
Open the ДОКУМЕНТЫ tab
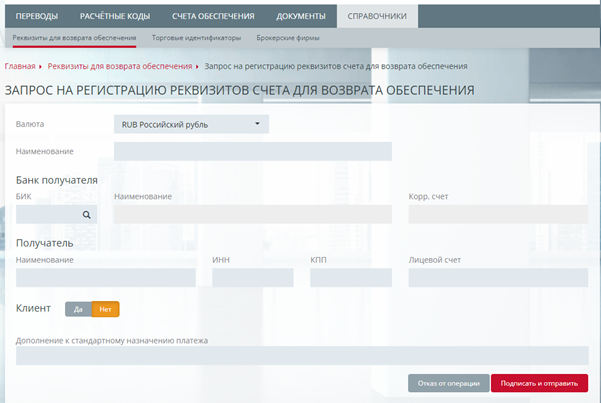(x=301, y=16)
